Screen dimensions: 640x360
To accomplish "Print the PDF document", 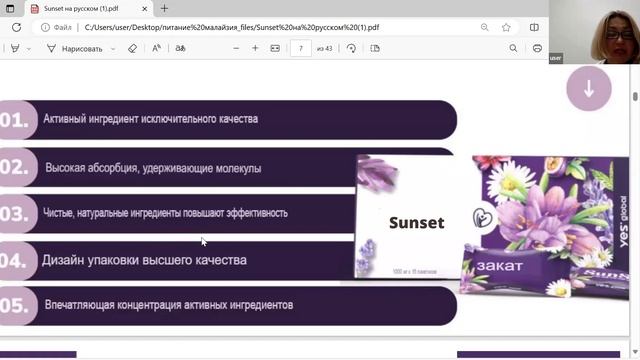I will point(537,49).
